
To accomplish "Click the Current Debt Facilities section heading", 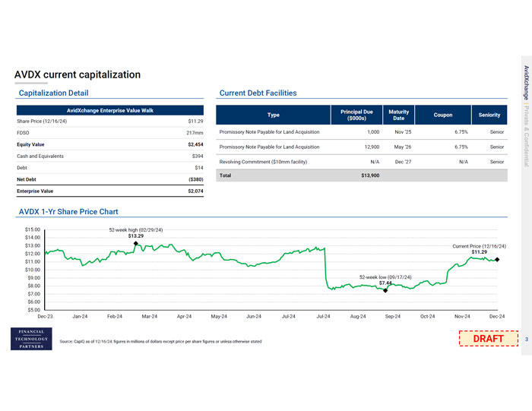I will [258, 93].
